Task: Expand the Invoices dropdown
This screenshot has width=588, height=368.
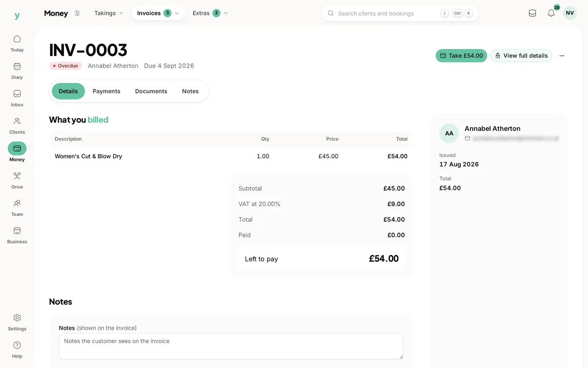Action: point(158,13)
